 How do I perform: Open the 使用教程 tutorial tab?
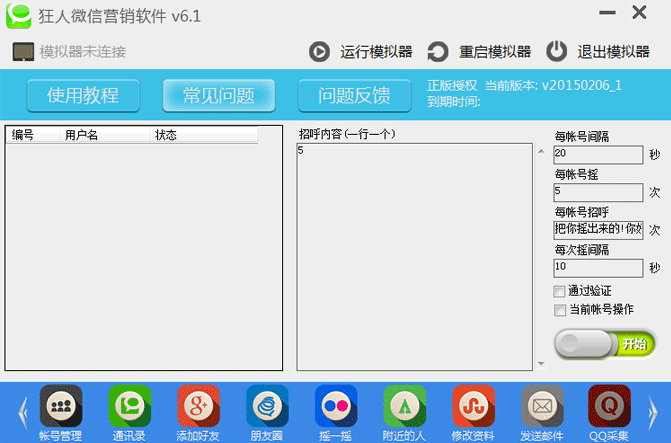83,96
